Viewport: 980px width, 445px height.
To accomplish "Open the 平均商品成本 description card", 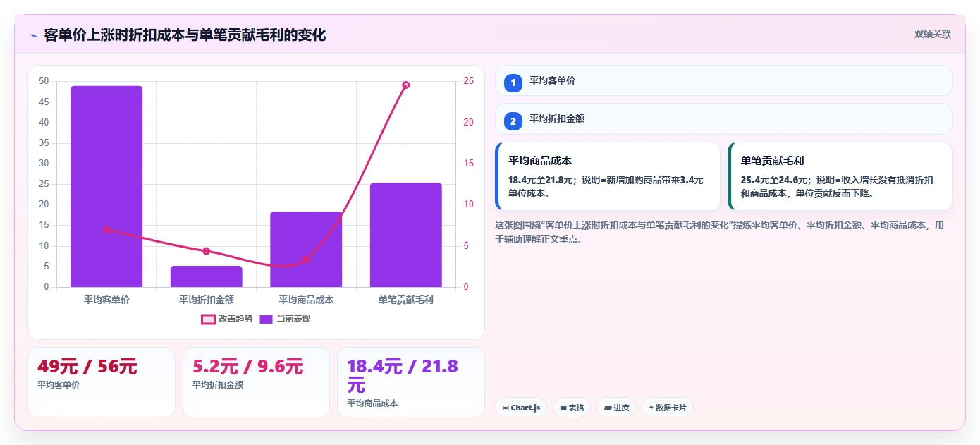I will coord(608,176).
